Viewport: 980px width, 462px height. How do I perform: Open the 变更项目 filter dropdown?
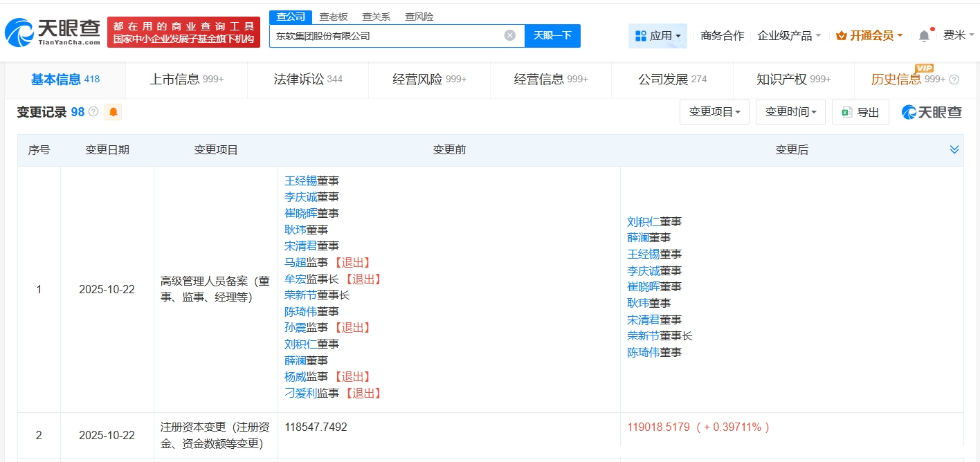click(714, 112)
